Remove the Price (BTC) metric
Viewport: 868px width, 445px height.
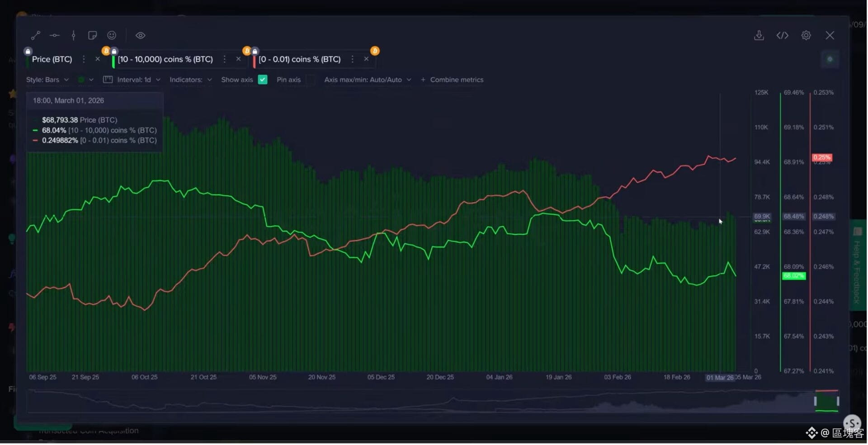tap(98, 59)
